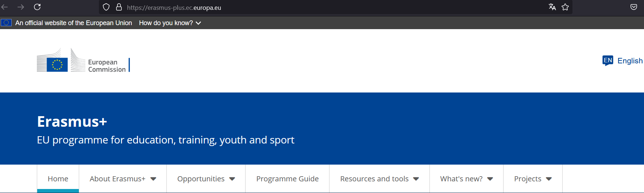Click the translate page icon
The height and width of the screenshot is (193, 644).
552,7
